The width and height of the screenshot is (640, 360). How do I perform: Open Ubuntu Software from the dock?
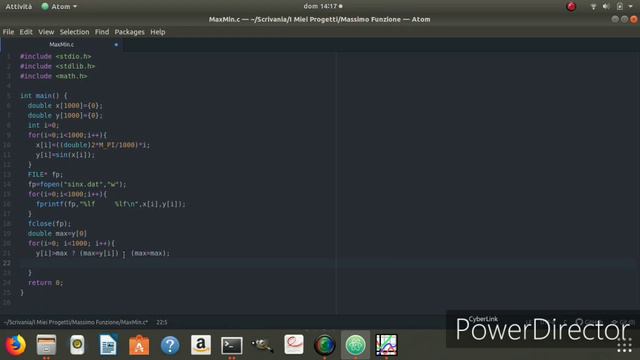(x=139, y=345)
